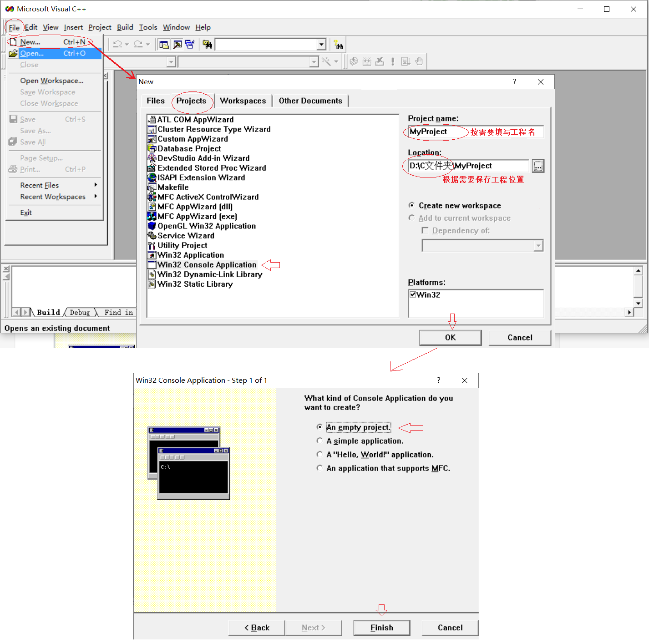
Task: Click Cancel in the Console Application wizard
Action: point(450,628)
